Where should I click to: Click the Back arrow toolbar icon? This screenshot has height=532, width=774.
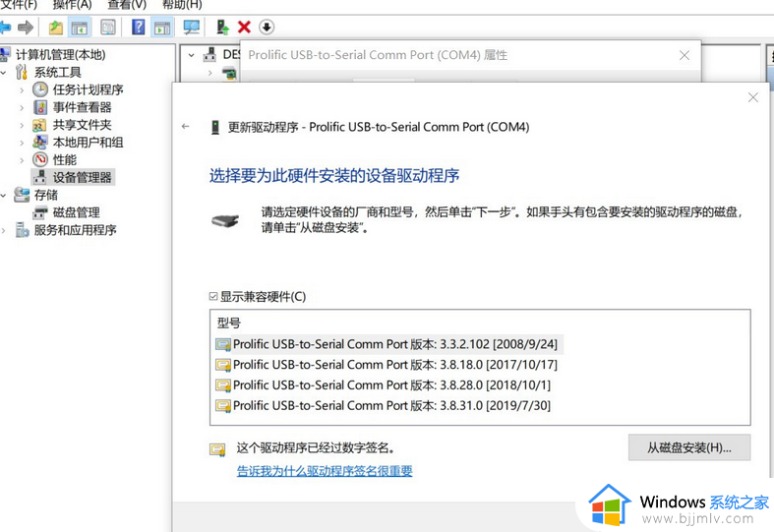coord(5,28)
